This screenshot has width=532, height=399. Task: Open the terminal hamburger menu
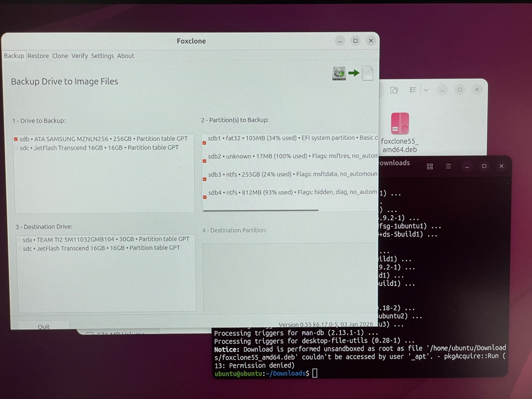tap(448, 166)
